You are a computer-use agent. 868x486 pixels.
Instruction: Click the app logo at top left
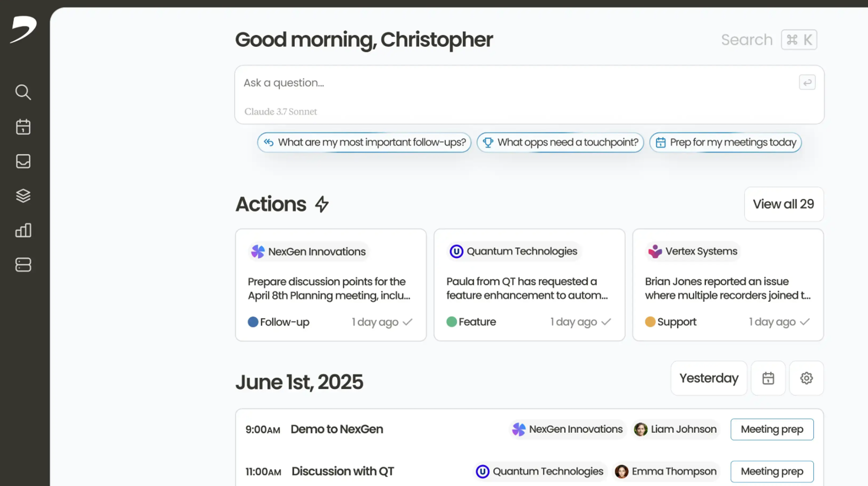[23, 29]
